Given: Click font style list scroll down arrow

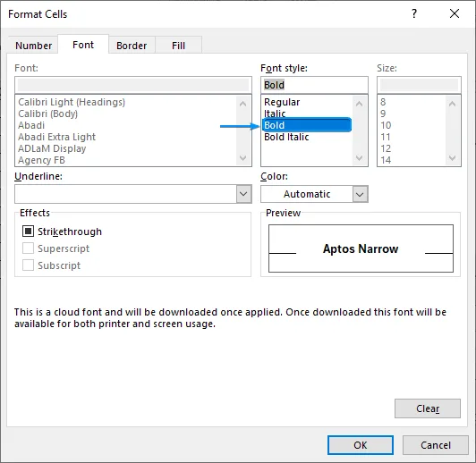Looking at the screenshot, I should 359,158.
